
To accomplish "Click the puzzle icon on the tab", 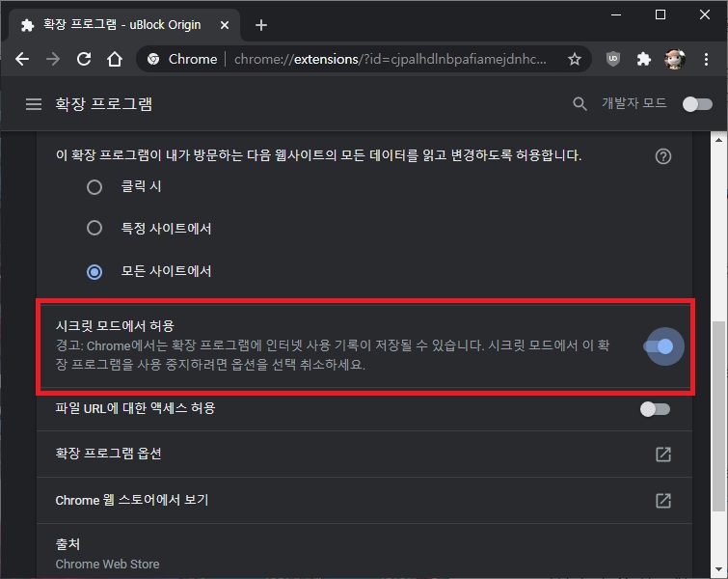I will point(28,25).
